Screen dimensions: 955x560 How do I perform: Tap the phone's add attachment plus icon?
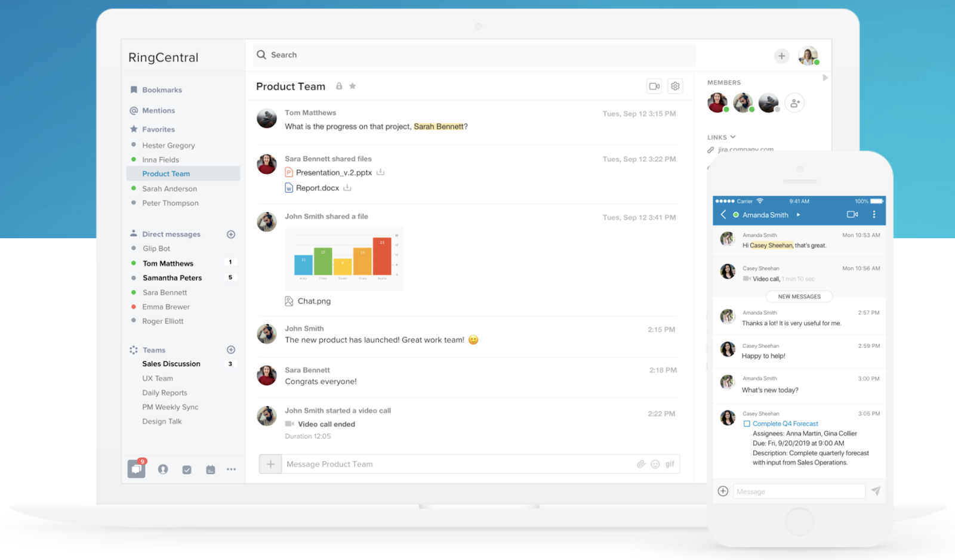point(723,491)
